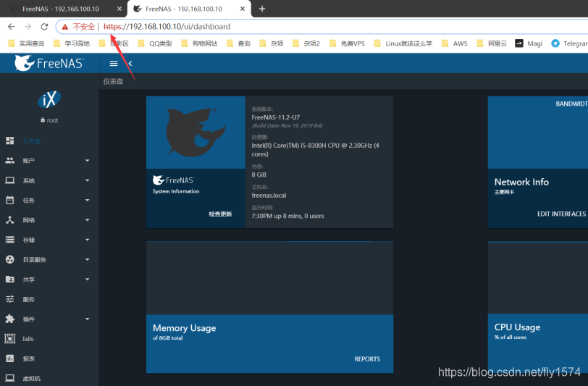Viewport: 588px width, 386px height.
Task: Click the Network topology icon
Action: (9, 220)
